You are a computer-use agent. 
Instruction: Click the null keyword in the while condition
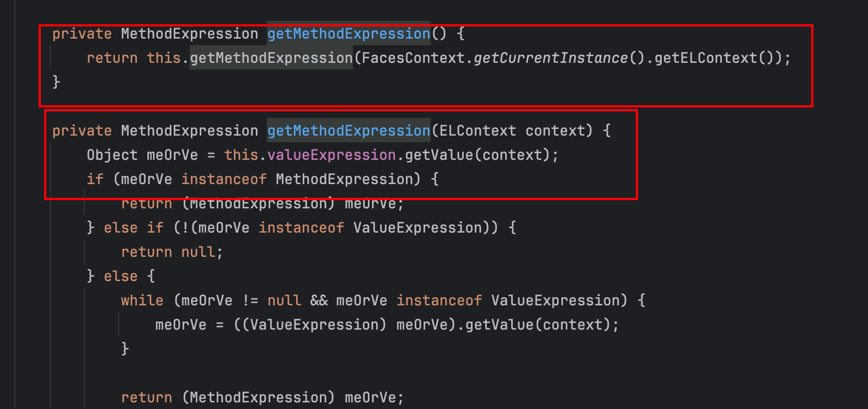tap(284, 300)
